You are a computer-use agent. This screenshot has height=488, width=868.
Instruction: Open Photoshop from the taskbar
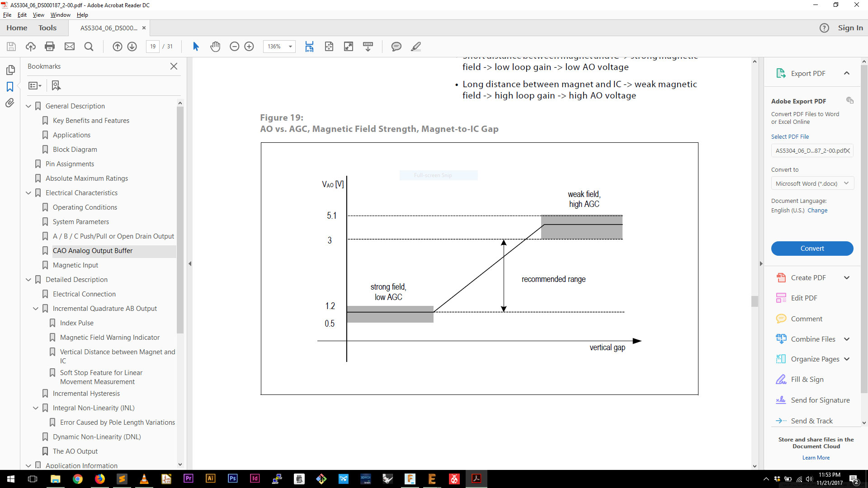[x=232, y=479]
